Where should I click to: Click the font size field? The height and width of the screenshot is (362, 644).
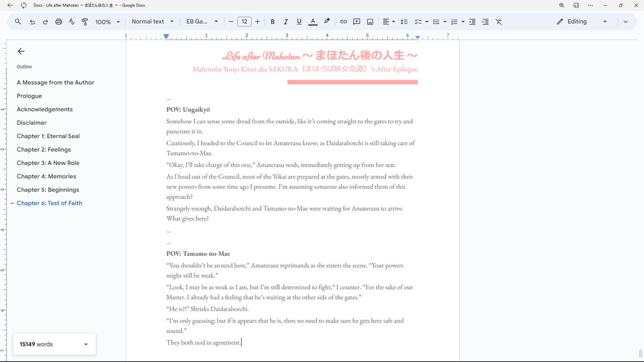244,21
